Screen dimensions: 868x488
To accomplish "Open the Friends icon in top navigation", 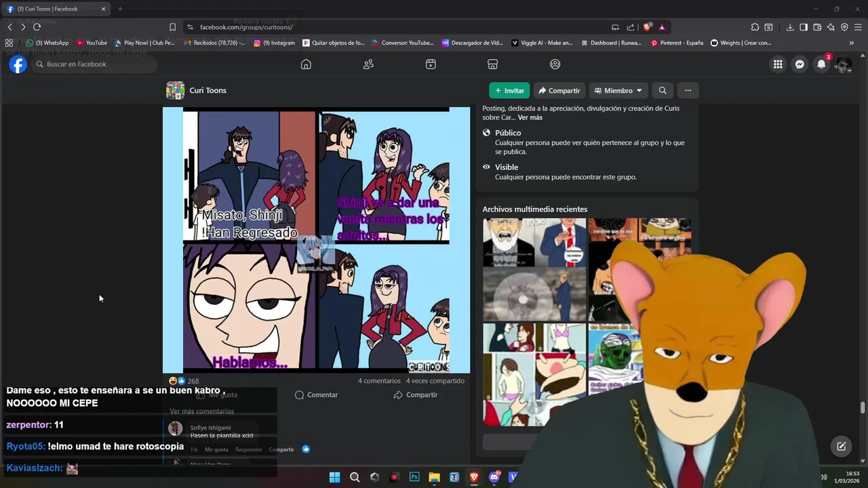I will pyautogui.click(x=368, y=64).
